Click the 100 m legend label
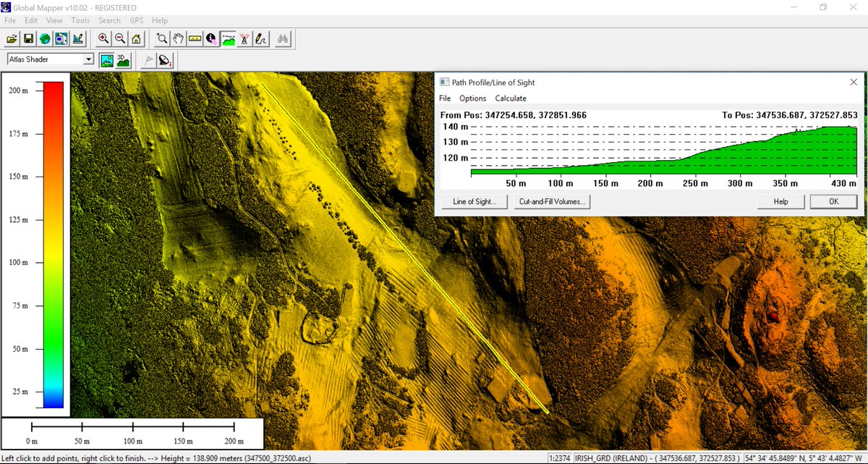This screenshot has height=464, width=868. (20, 262)
